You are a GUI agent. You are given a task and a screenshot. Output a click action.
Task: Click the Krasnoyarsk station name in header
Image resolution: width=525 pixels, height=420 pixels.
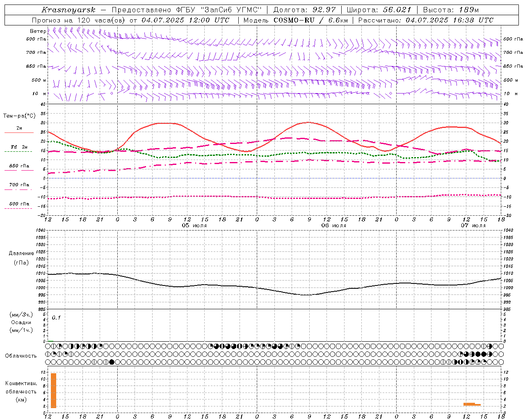[x=68, y=10]
